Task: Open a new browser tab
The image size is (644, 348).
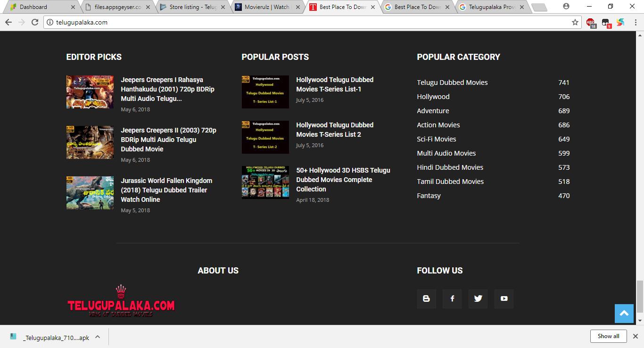Action: coord(539,7)
